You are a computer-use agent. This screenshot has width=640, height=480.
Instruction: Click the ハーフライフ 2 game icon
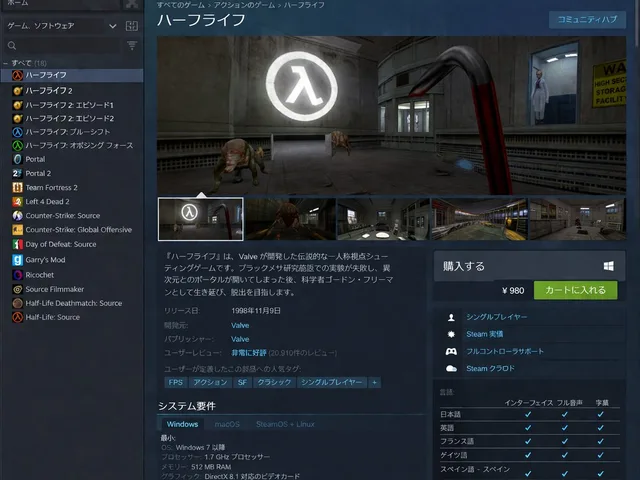pos(18,91)
